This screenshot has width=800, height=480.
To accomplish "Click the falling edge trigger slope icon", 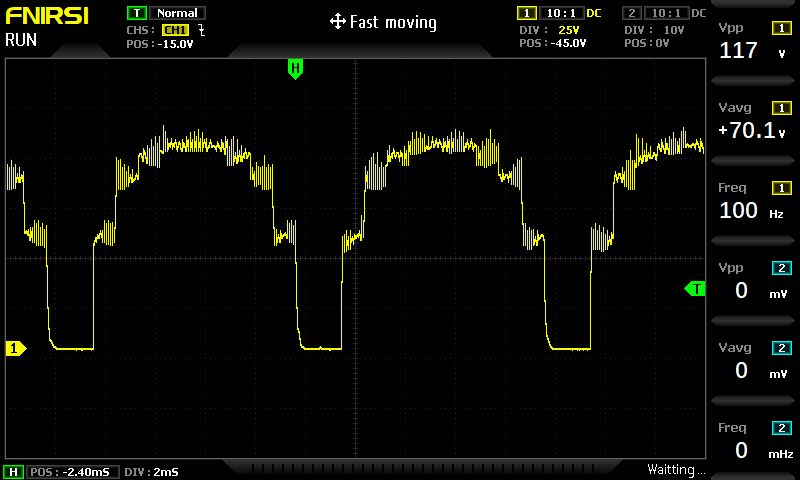I will (202, 30).
